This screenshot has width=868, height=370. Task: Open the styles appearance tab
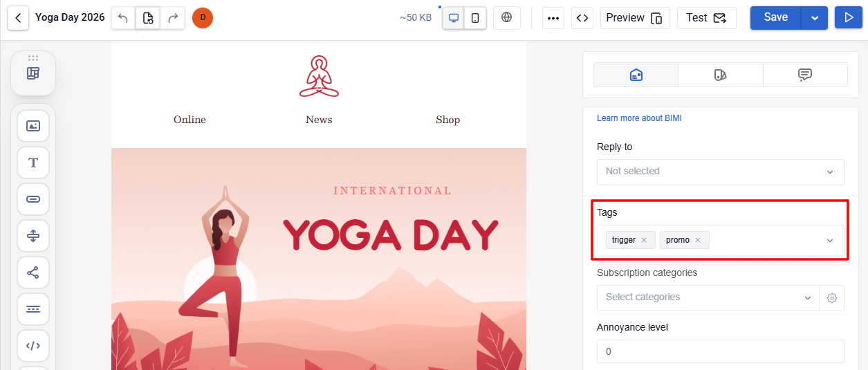721,75
